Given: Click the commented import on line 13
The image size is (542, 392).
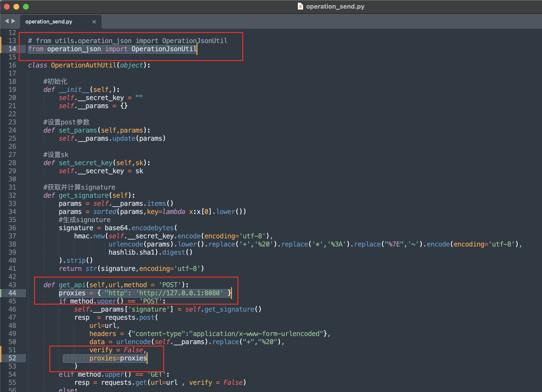Looking at the screenshot, I should click(128, 41).
